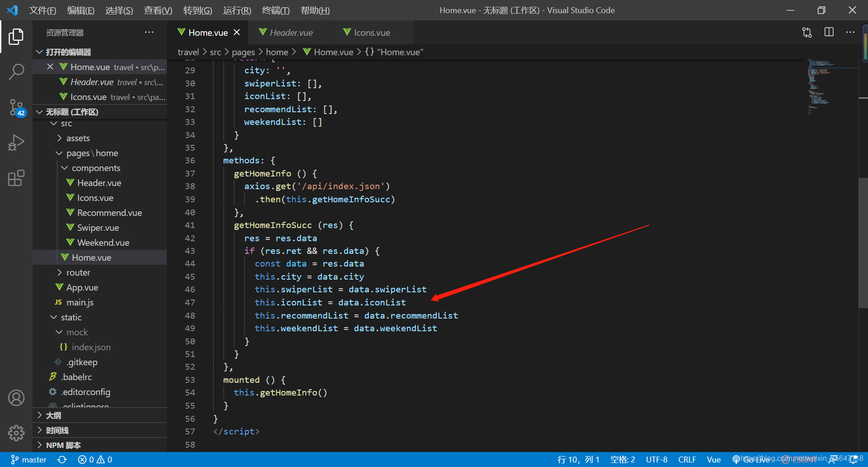
Task: Click the Open Changes compare icon
Action: click(x=807, y=32)
